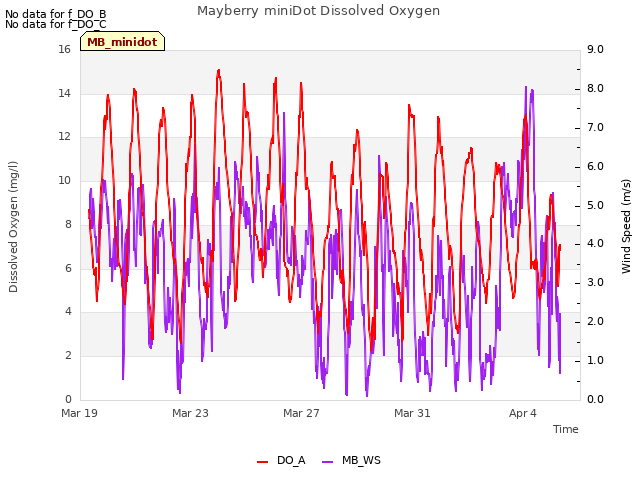Image resolution: width=640 pixels, height=480 pixels.
Task: Click the 'No data for f_DO_B' message
Action: 56,14
